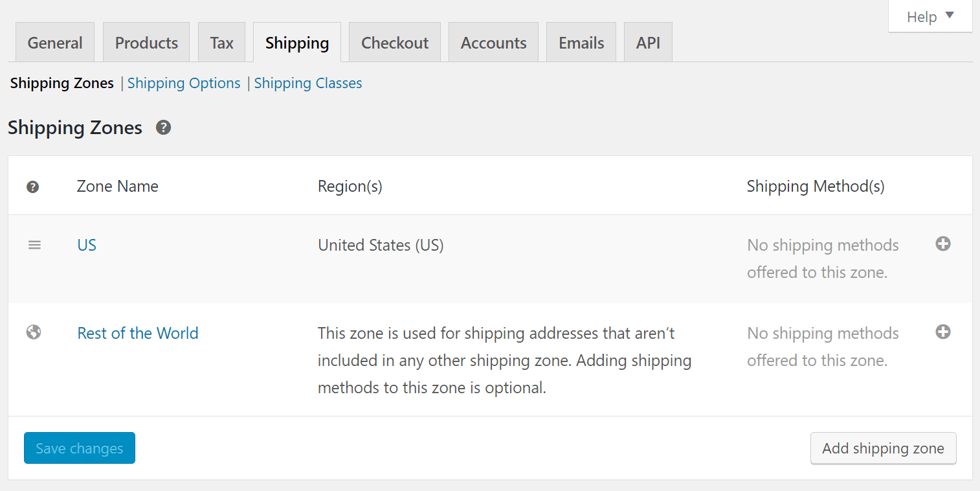The height and width of the screenshot is (491, 980).
Task: Click the Add shipping zone button
Action: tap(883, 448)
